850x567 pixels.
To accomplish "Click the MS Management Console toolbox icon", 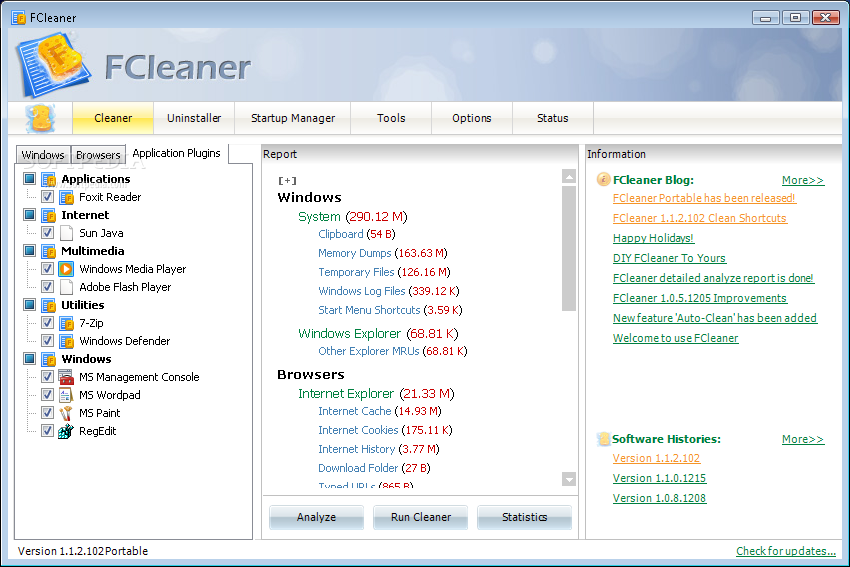I will coord(66,377).
